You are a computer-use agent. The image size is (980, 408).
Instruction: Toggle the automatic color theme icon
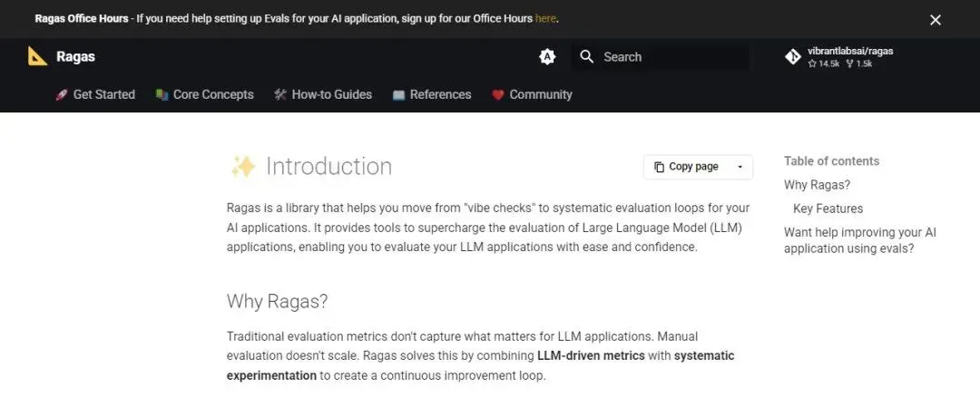pyautogui.click(x=547, y=57)
